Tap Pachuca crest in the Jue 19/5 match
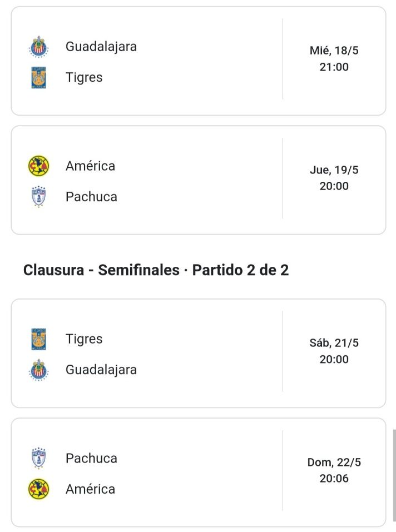Screen dimensions: 396x532 [x=38, y=196]
